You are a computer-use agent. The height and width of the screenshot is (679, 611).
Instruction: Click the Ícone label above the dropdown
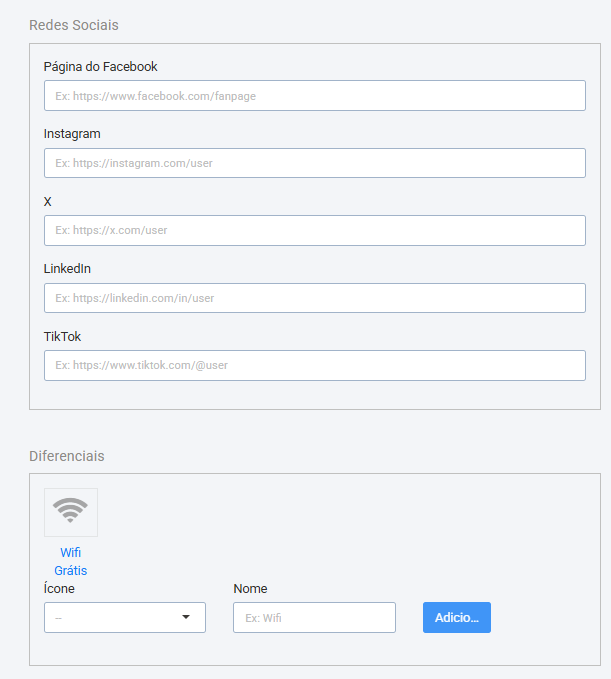tap(59, 588)
